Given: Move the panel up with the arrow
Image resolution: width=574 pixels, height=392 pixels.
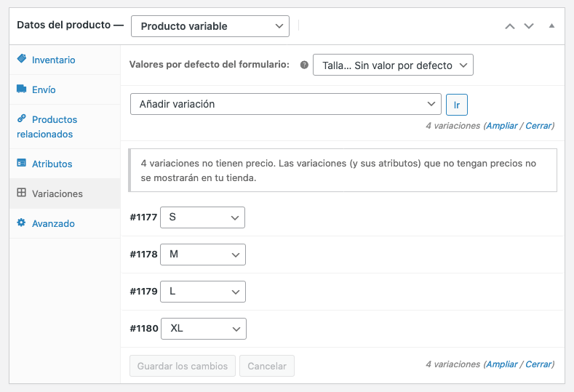Looking at the screenshot, I should tap(510, 26).
